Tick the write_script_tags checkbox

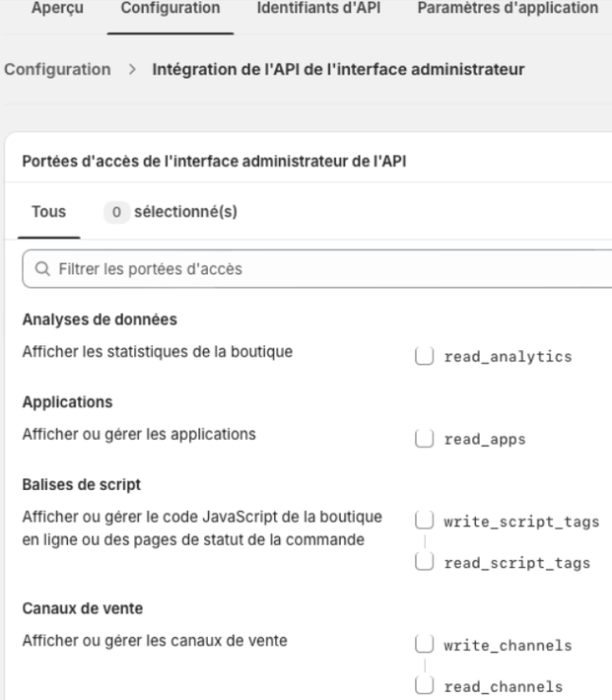424,521
